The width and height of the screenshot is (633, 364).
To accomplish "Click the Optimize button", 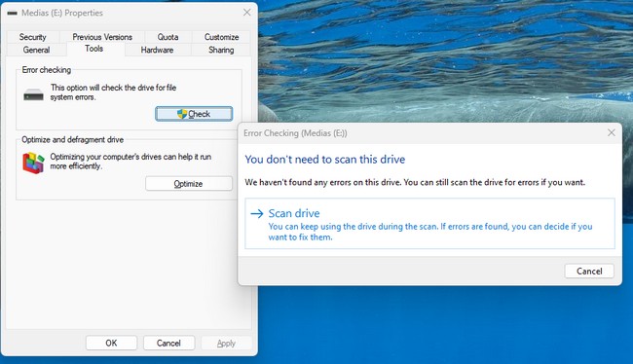I will coord(189,184).
